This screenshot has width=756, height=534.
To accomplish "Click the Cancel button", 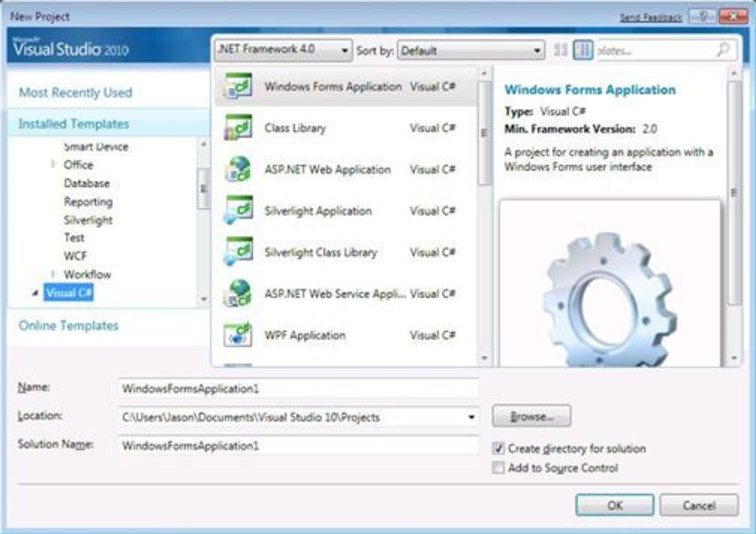I will [x=699, y=505].
